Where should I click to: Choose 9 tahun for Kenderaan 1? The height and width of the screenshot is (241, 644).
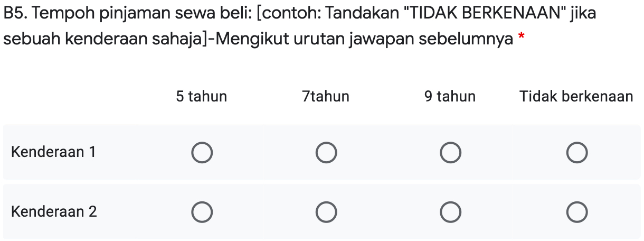450,153
